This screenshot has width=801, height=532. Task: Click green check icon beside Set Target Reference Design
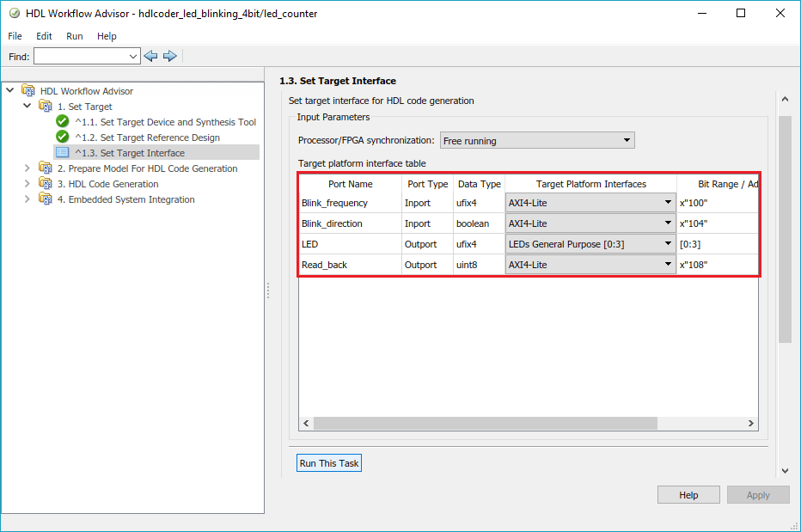click(62, 138)
